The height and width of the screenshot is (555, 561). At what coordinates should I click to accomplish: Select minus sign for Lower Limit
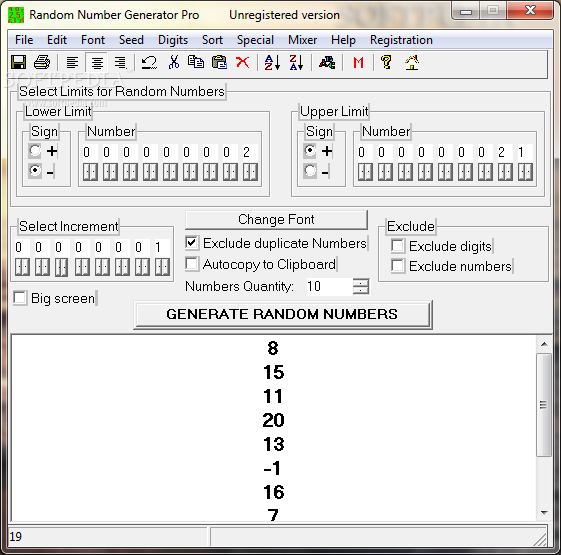tap(35, 171)
